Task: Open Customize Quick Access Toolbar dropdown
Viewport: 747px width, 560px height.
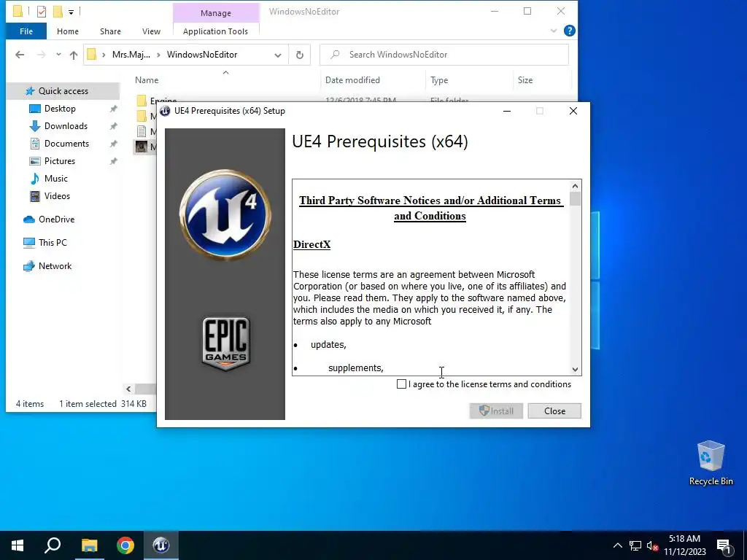Action: pos(71,12)
